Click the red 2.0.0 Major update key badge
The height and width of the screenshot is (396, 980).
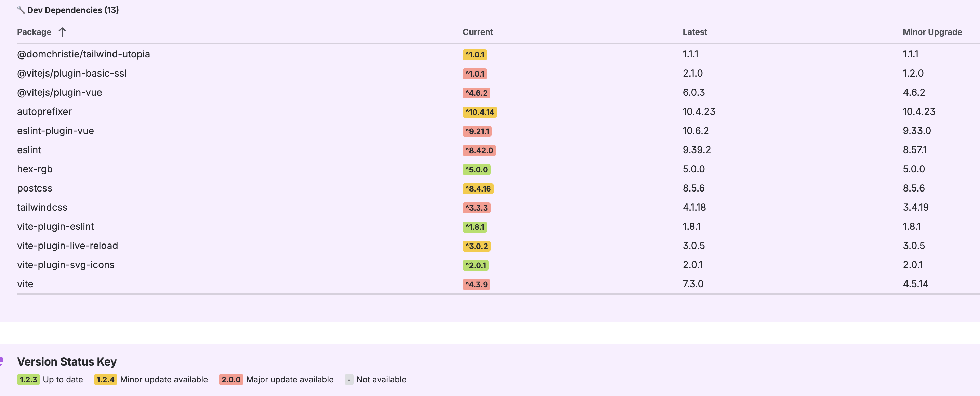click(x=230, y=379)
